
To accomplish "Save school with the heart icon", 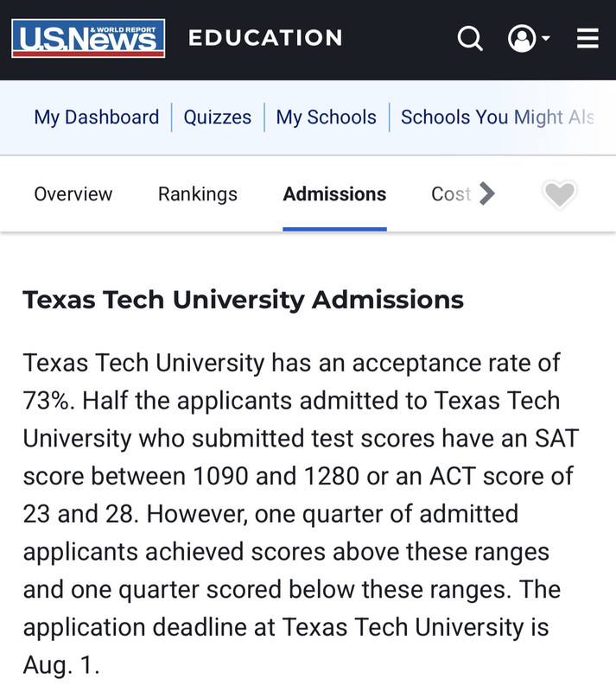I will [559, 194].
